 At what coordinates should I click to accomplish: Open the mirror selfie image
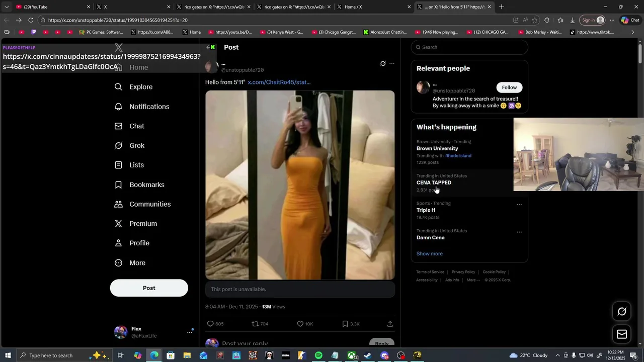(x=300, y=185)
